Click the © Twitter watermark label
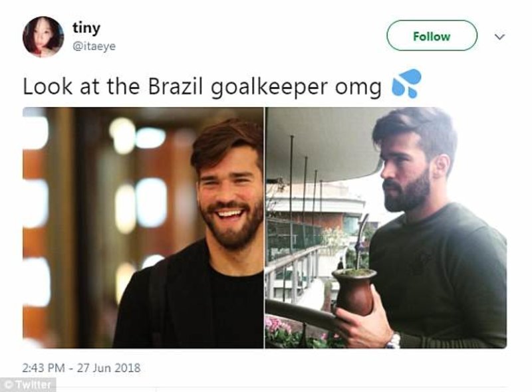 click(28, 385)
